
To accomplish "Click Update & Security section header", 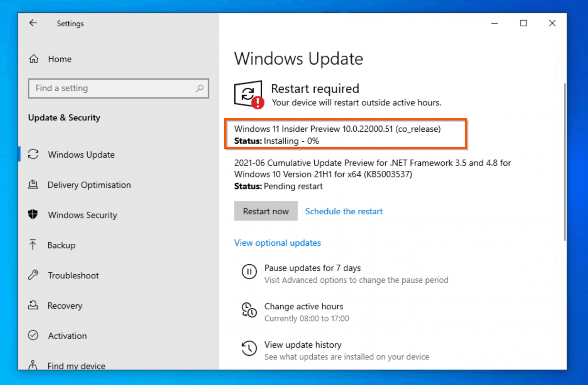I will coord(64,117).
